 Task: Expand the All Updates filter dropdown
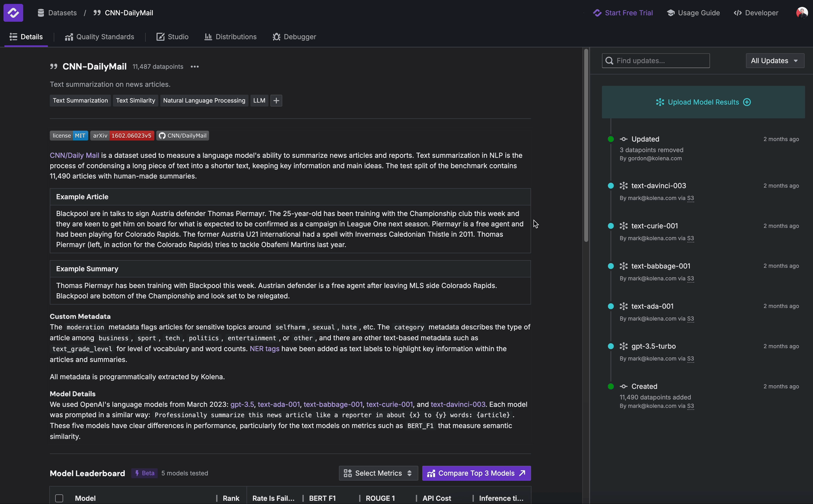point(775,61)
